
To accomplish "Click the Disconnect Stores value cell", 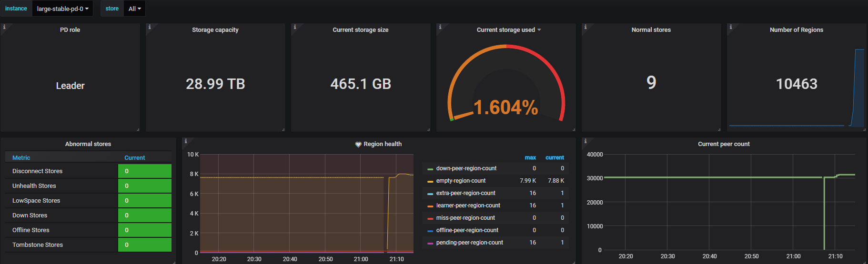I will [144, 171].
